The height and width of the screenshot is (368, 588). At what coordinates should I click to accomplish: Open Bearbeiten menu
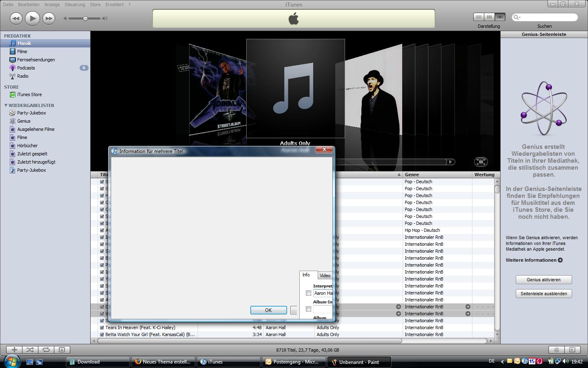tap(28, 4)
